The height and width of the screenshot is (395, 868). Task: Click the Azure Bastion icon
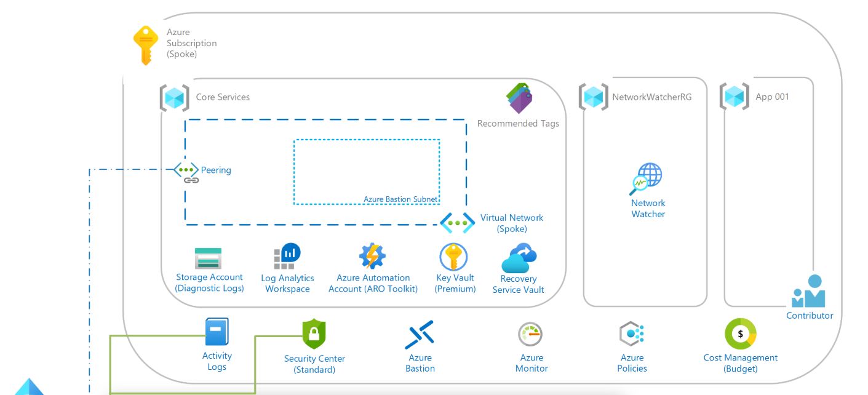click(x=420, y=335)
